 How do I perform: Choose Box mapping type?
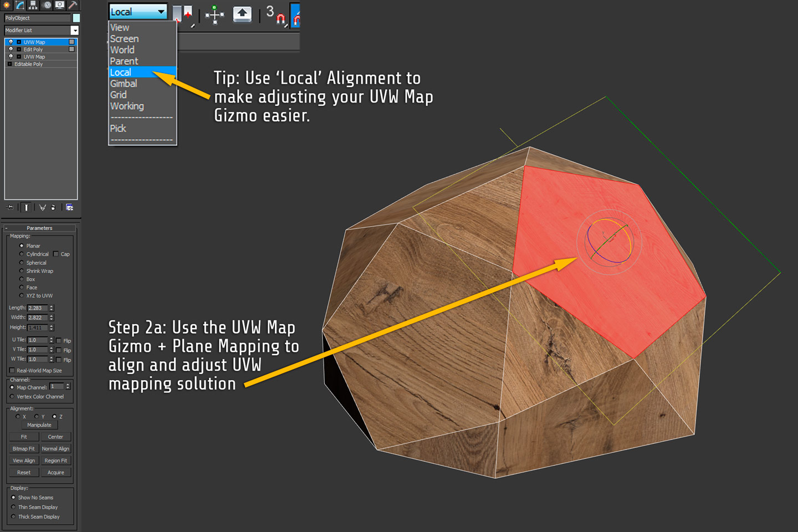point(22,279)
